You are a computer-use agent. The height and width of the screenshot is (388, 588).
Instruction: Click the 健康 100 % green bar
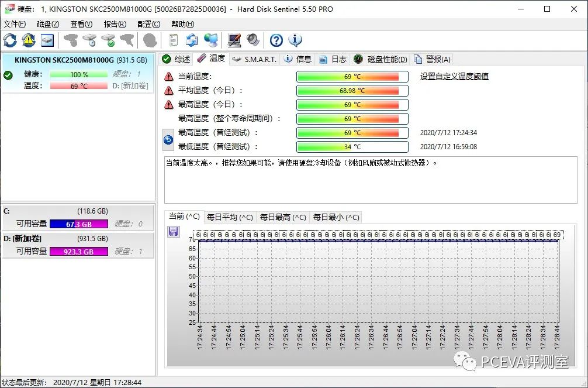[x=79, y=74]
